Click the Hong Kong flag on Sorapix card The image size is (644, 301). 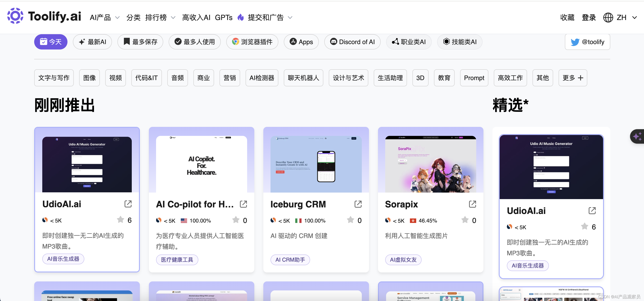413,221
